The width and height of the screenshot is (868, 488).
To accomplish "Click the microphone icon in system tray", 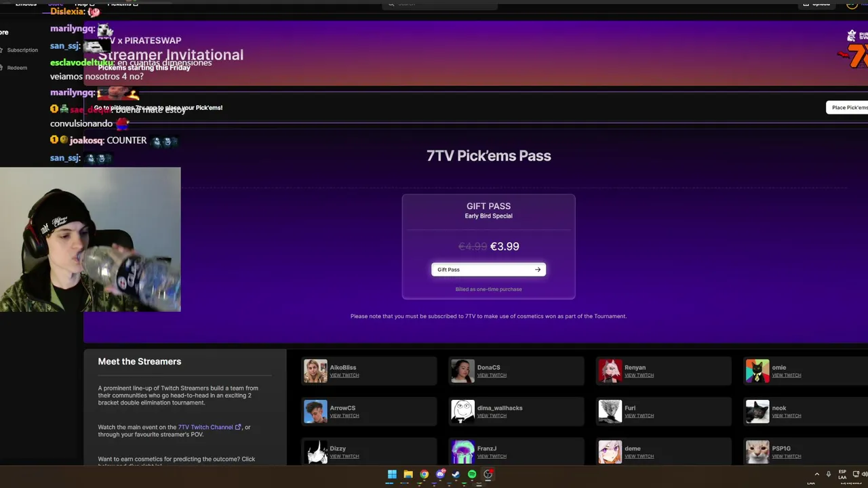I will 828,474.
